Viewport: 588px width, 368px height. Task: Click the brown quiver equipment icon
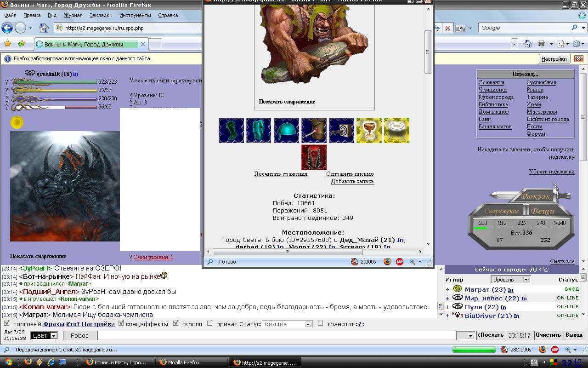click(x=314, y=130)
